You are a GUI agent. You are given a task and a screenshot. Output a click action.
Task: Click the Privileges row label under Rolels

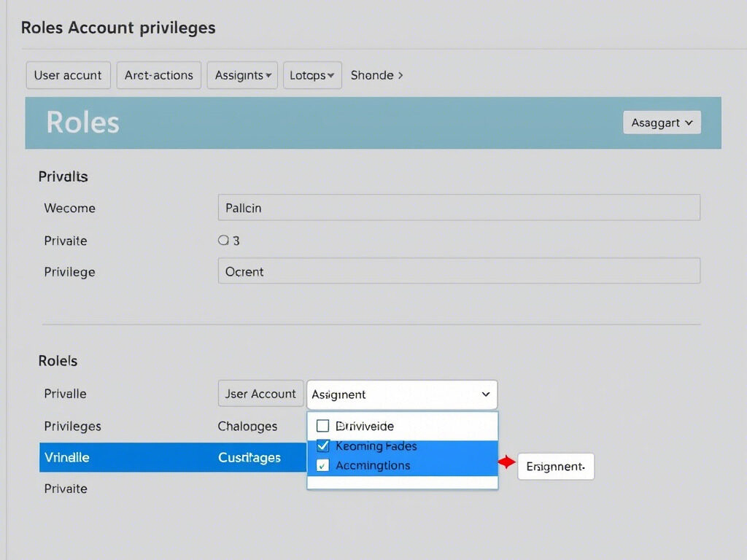[72, 426]
